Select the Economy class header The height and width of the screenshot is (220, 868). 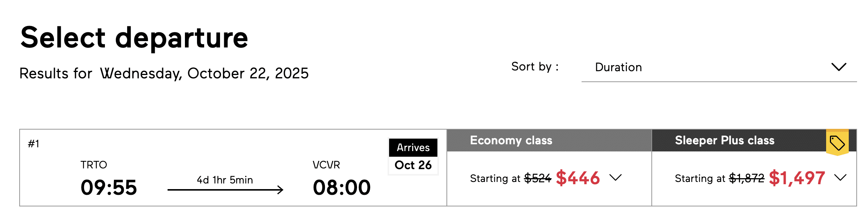point(511,141)
